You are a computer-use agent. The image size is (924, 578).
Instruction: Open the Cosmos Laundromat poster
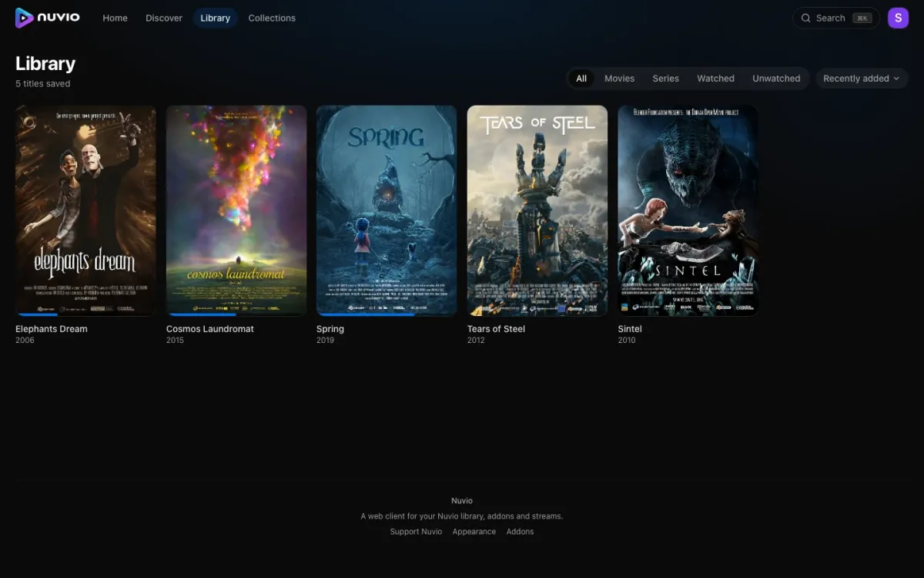pyautogui.click(x=236, y=210)
